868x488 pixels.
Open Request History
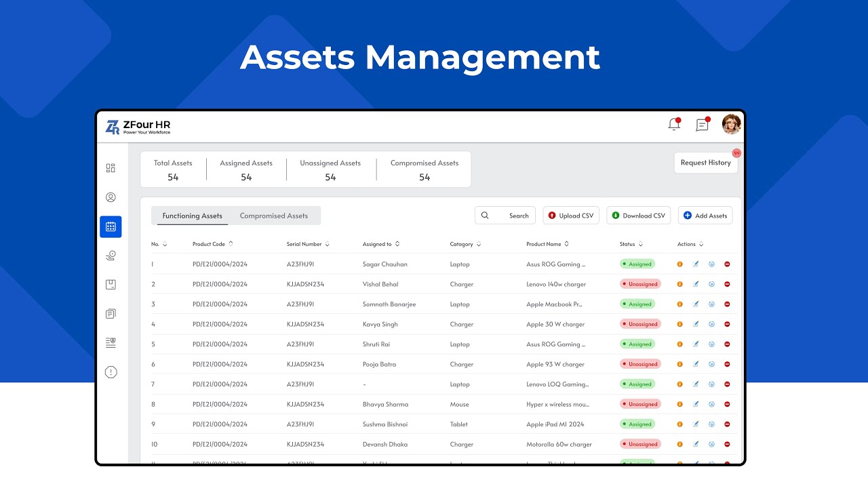coord(706,163)
